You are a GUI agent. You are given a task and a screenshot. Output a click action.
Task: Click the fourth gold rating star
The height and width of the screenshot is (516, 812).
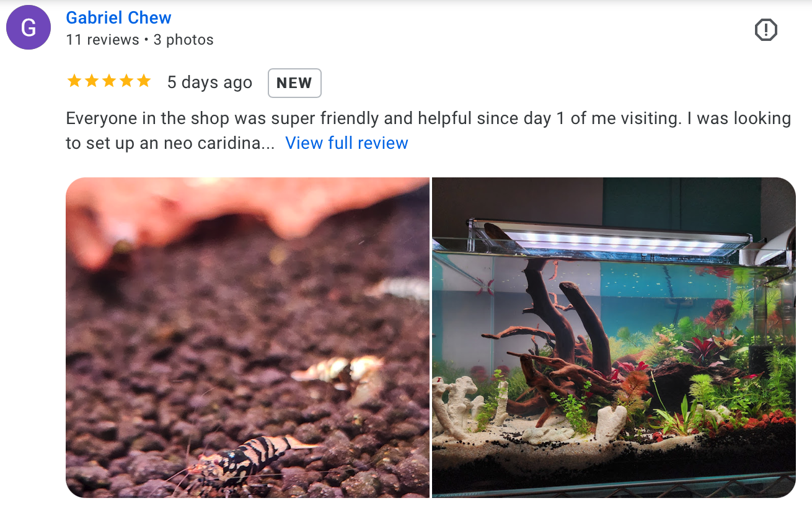pos(126,81)
